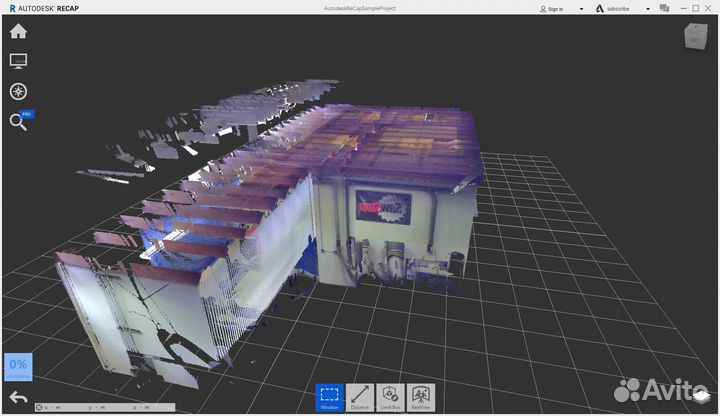Select the Window selection tool
720x416 pixels.
pyautogui.click(x=329, y=398)
